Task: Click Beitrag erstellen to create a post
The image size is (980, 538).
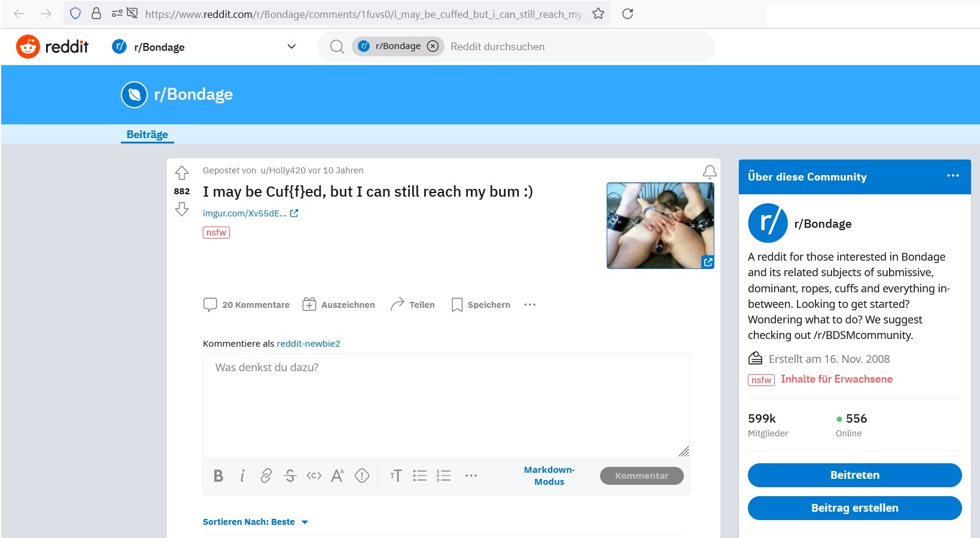Action: pos(854,508)
